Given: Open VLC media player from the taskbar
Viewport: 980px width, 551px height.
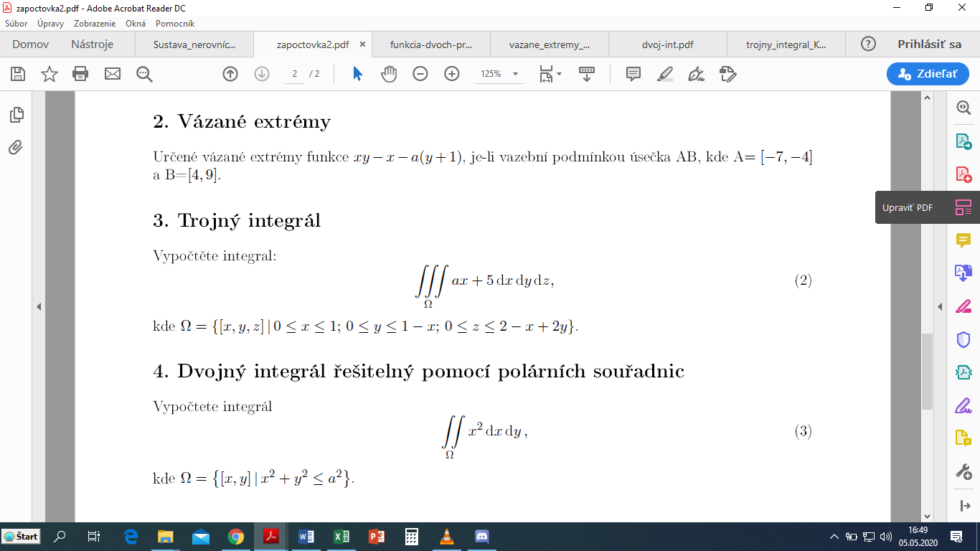Looking at the screenshot, I should pos(446,537).
